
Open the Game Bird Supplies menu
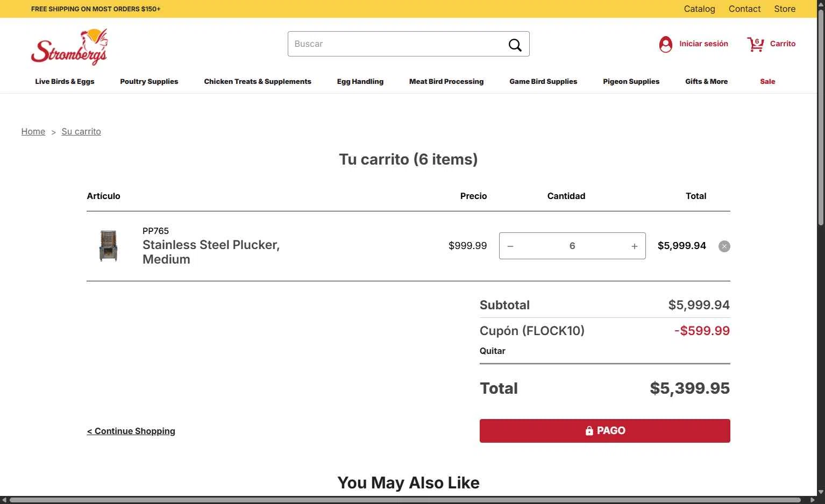pyautogui.click(x=543, y=82)
